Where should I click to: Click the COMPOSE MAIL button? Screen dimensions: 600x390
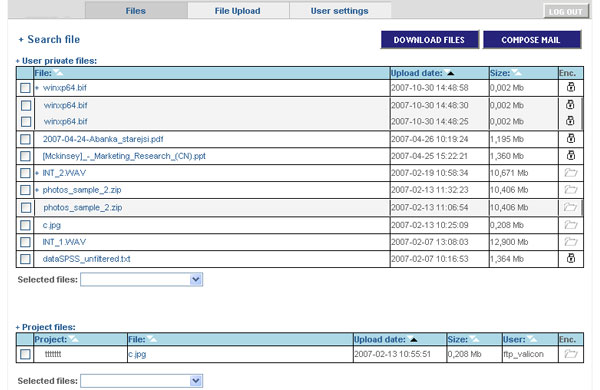click(x=532, y=40)
